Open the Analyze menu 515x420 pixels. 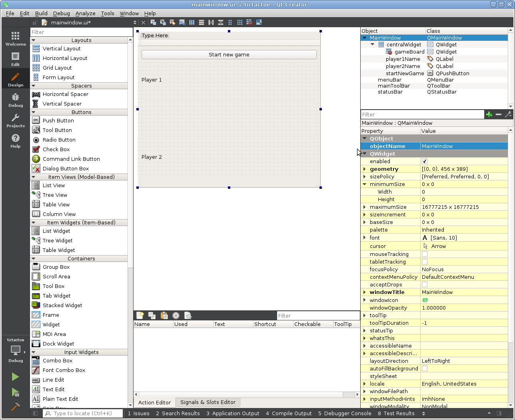click(85, 13)
